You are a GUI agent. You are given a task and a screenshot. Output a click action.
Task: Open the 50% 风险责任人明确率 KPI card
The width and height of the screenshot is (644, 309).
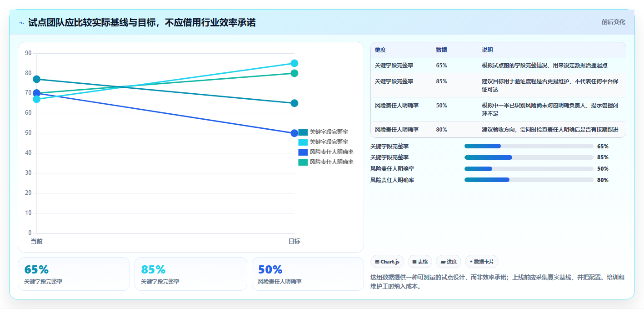308,274
